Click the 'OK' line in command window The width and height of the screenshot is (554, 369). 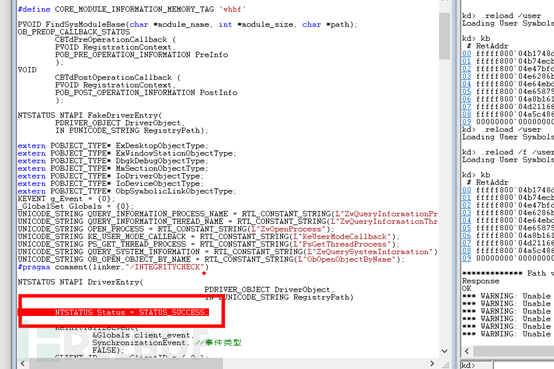pyautogui.click(x=466, y=288)
